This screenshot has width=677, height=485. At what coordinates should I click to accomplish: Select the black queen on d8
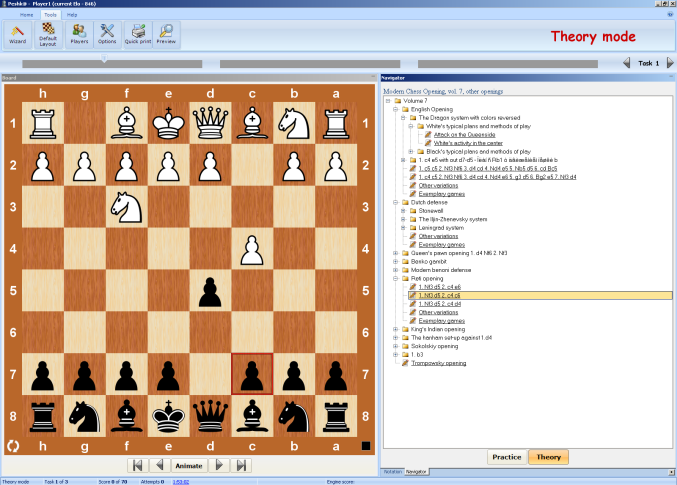point(210,416)
